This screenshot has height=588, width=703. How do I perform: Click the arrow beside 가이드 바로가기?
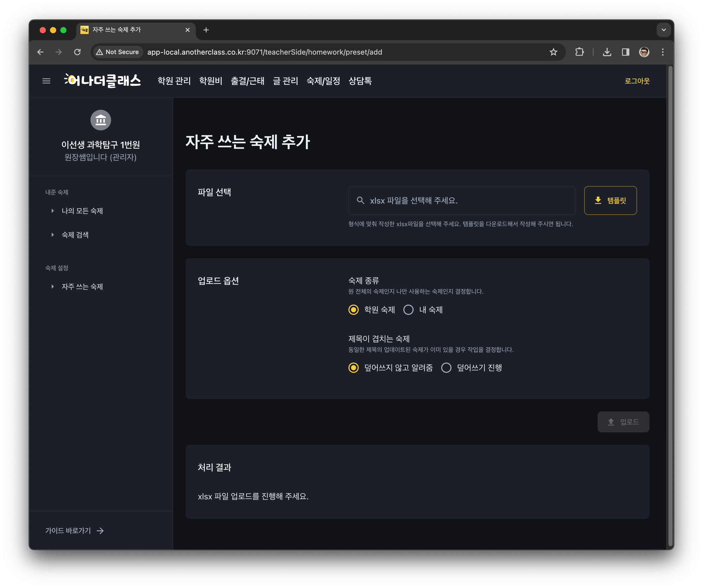[x=101, y=531]
